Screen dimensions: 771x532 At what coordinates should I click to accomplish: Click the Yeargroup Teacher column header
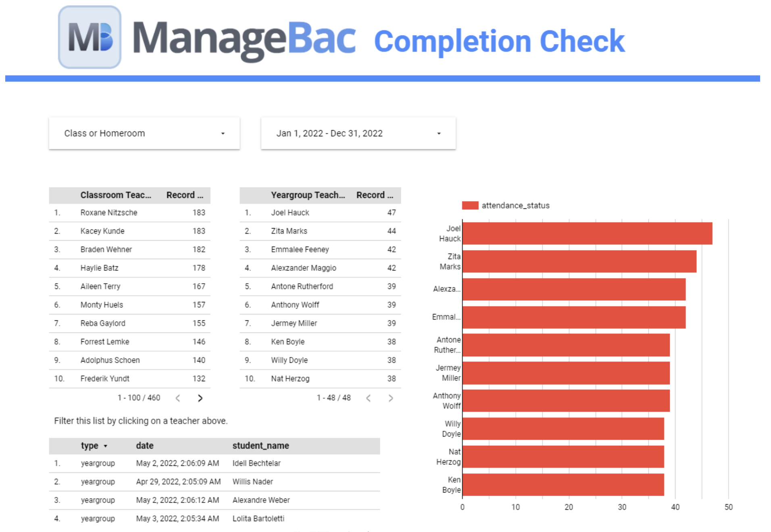tap(308, 195)
